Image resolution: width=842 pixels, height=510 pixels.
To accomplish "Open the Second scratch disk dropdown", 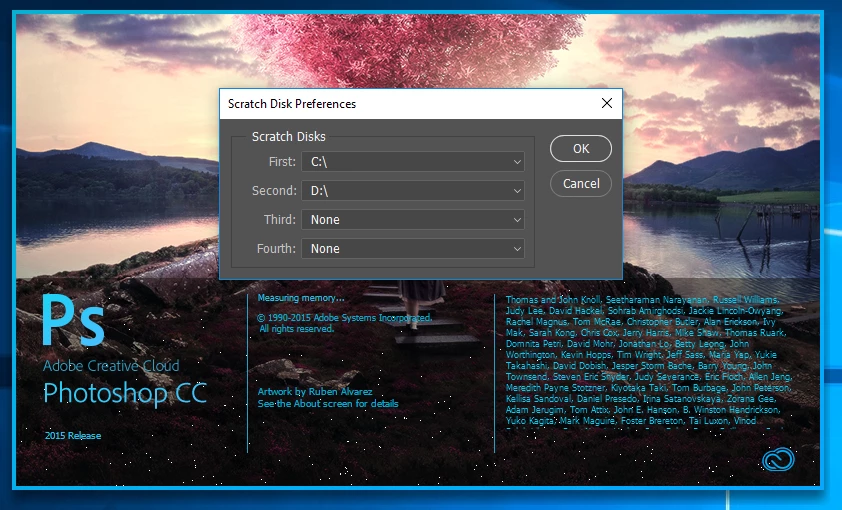I will pos(412,191).
